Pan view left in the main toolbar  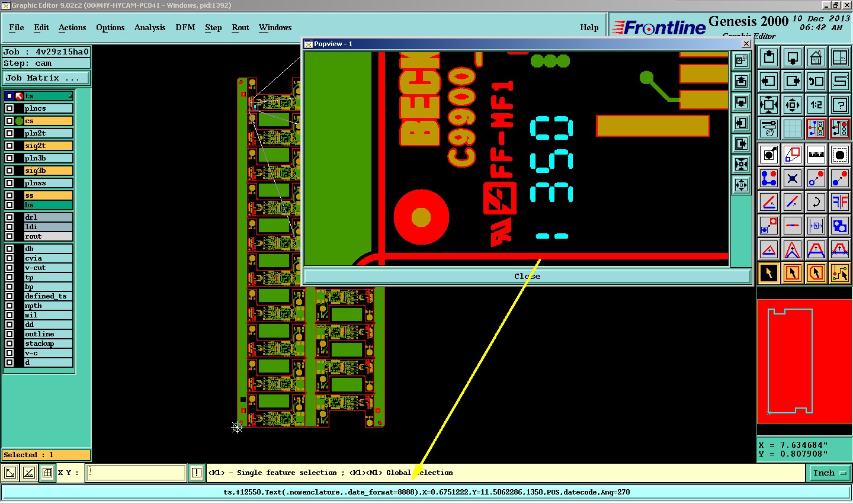[769, 81]
